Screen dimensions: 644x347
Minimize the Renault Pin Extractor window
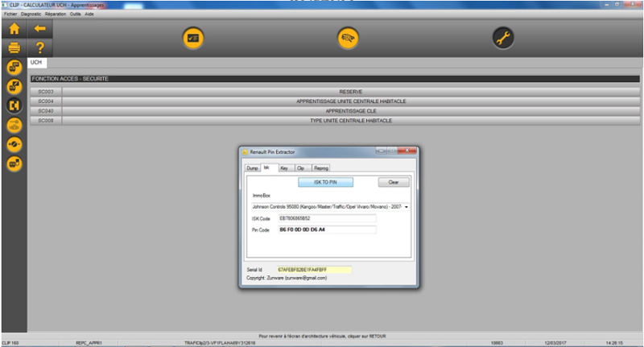tap(381, 151)
